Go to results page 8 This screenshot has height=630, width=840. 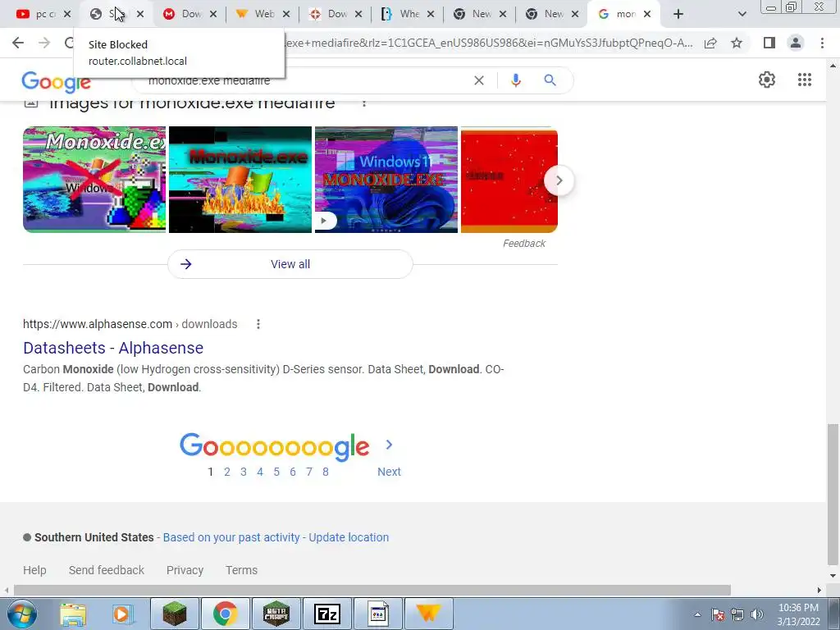click(325, 472)
